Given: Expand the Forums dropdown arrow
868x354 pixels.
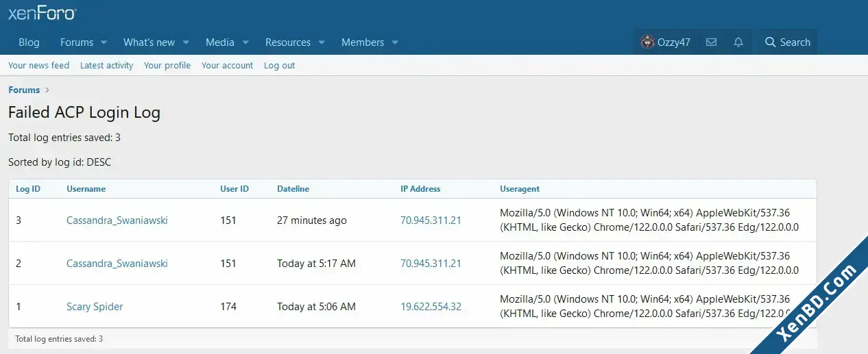Looking at the screenshot, I should [x=104, y=42].
